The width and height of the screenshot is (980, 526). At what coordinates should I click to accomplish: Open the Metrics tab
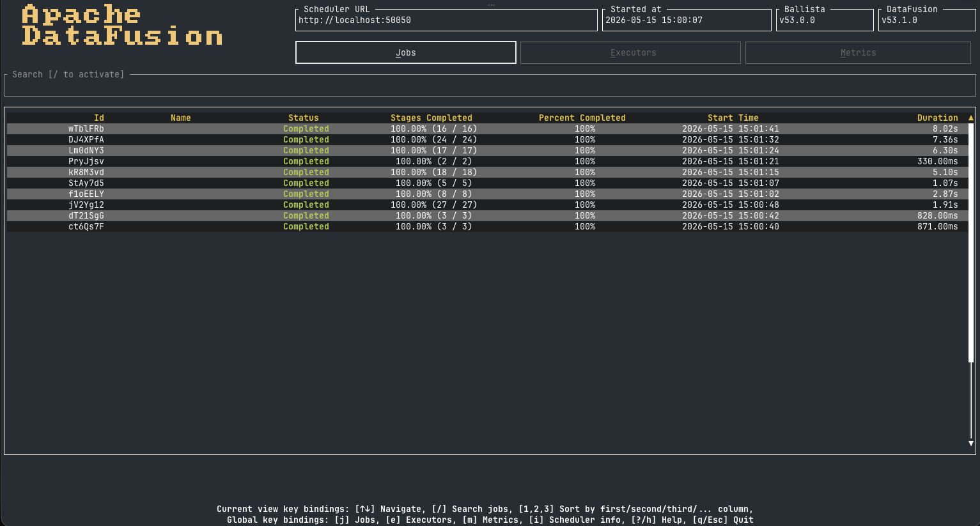858,52
